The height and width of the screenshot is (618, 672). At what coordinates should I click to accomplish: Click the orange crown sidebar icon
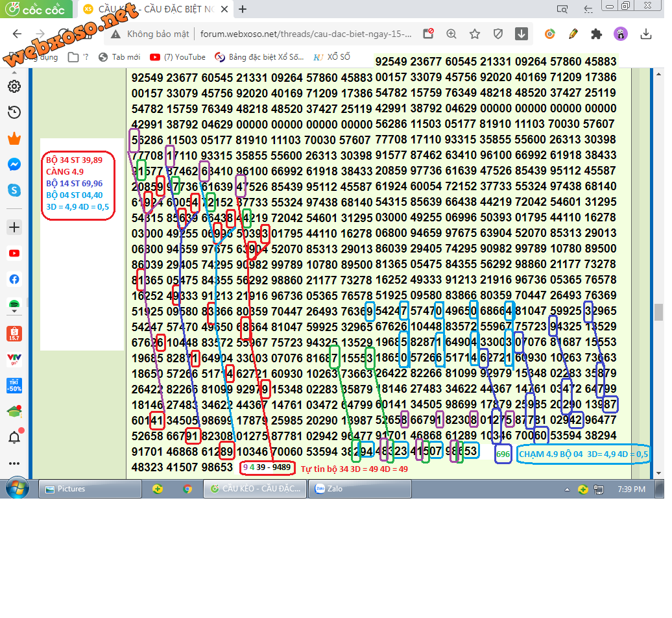[14, 140]
